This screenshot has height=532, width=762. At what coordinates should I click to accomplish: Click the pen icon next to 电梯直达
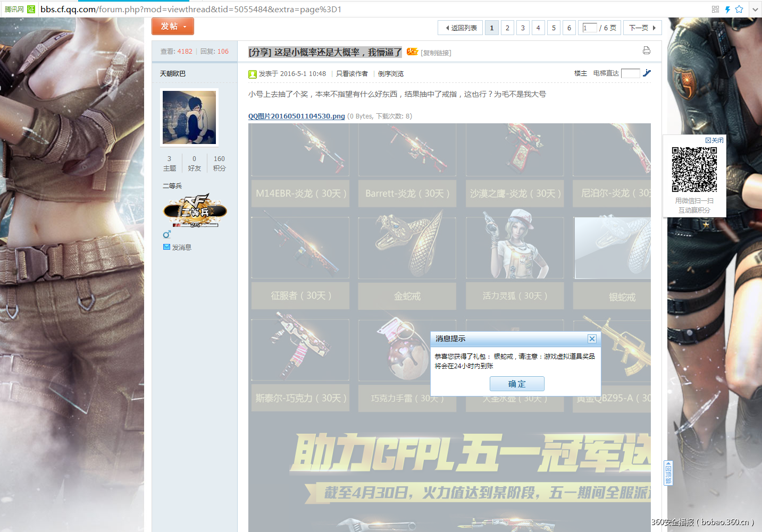647,73
